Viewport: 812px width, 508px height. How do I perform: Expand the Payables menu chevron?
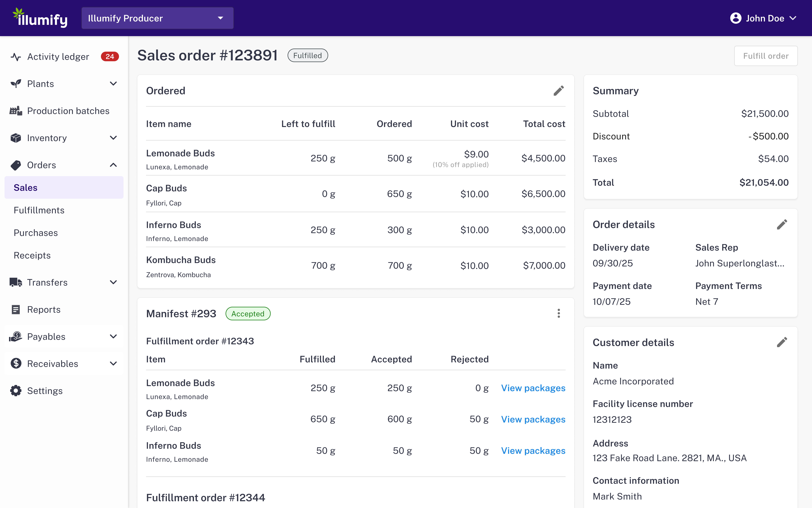[x=113, y=336]
